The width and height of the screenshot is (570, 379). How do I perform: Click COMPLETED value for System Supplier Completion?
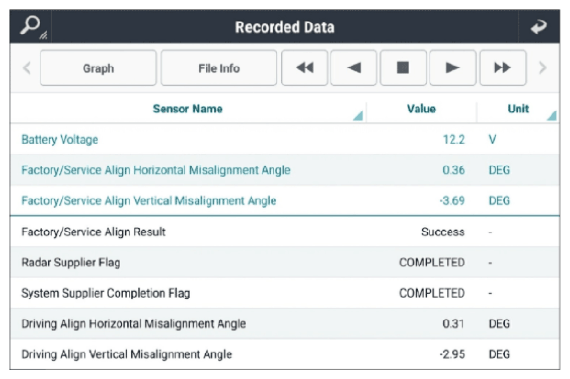[432, 293]
